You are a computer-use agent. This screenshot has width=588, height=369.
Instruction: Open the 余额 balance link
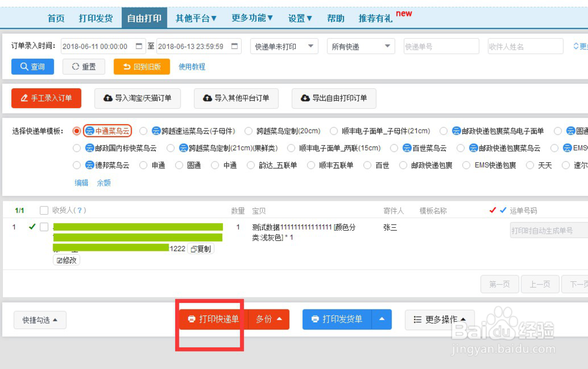(x=104, y=183)
